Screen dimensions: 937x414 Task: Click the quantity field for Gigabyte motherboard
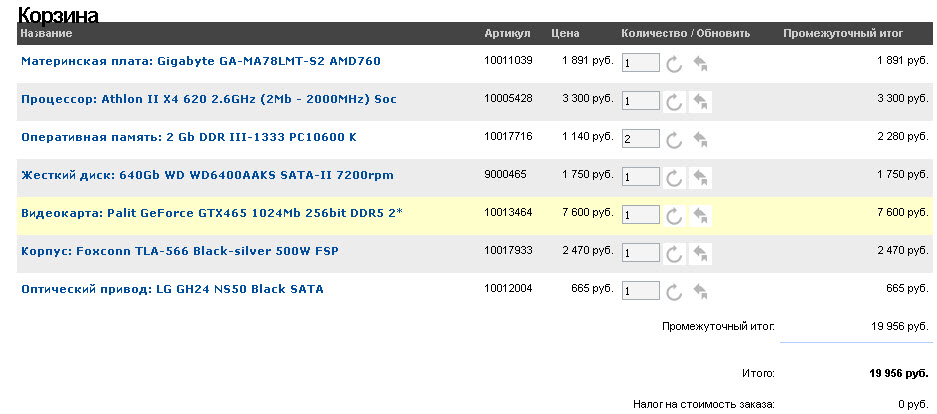tap(641, 63)
